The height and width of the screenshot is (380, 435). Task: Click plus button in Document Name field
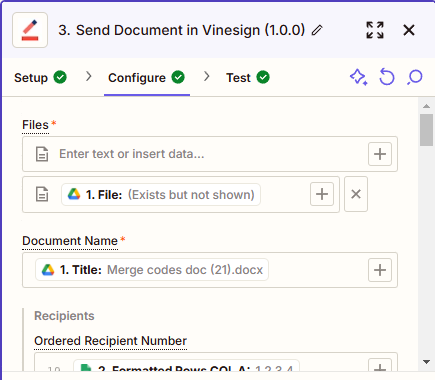point(380,270)
